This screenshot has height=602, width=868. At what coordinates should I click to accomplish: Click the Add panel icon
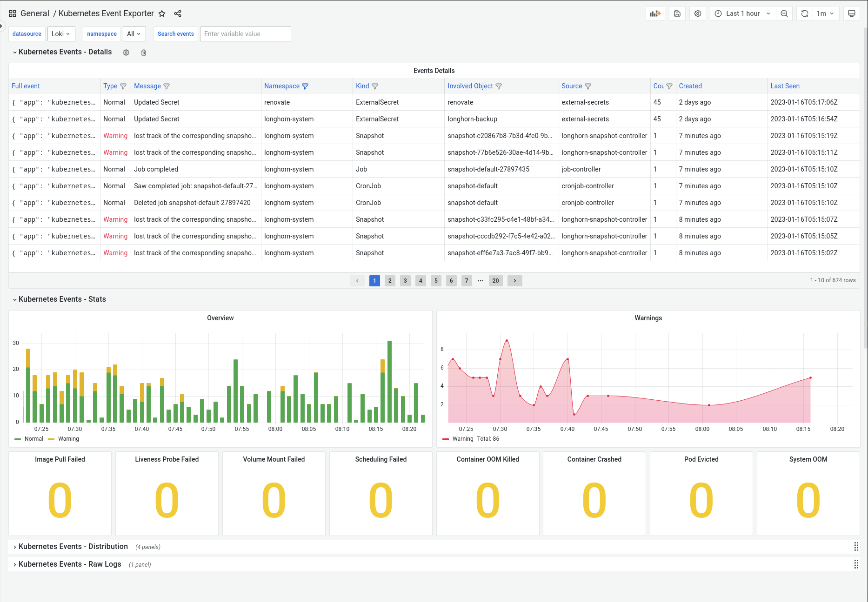point(655,13)
